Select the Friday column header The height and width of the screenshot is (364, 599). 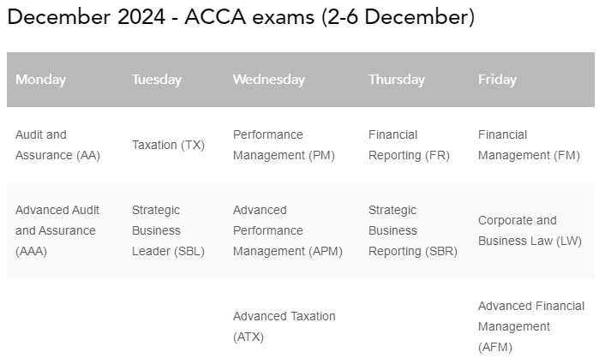(497, 80)
